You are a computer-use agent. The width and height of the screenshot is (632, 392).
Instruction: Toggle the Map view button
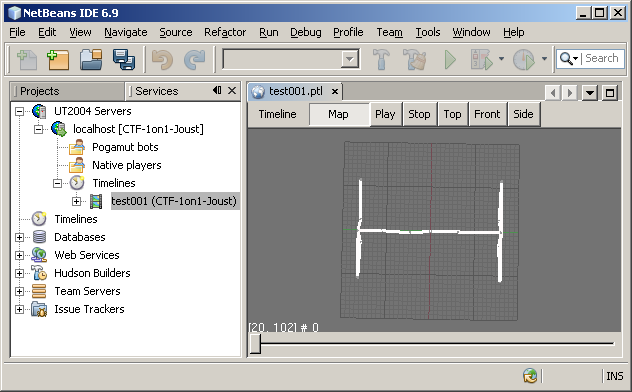pyautogui.click(x=339, y=114)
